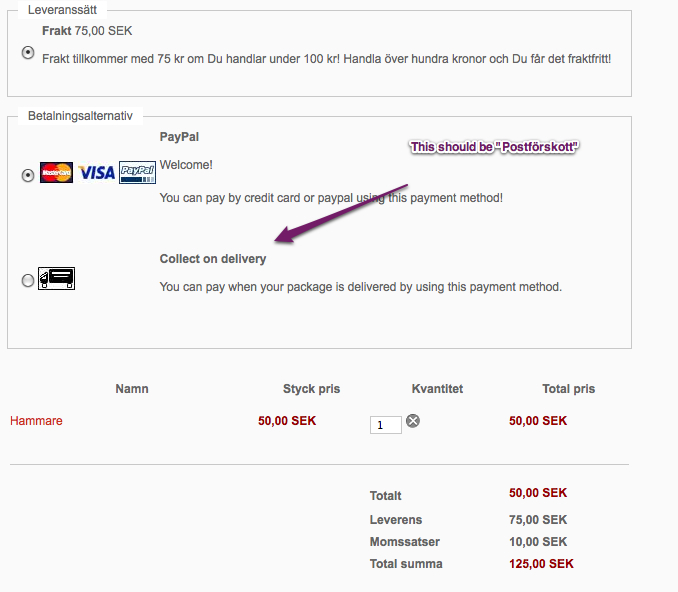Remove Hammare with the gray X icon
The width and height of the screenshot is (678, 592).
(413, 421)
